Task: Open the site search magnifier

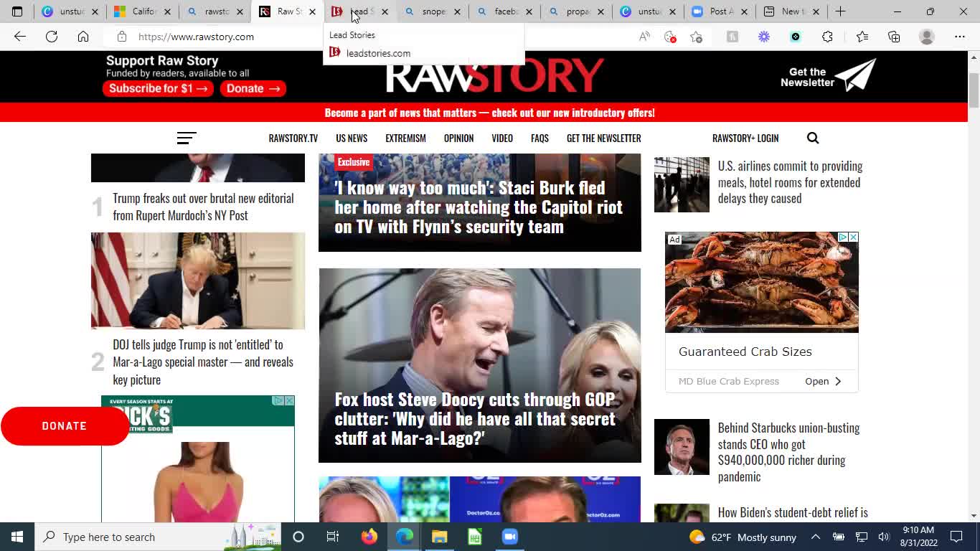Action: coord(813,138)
